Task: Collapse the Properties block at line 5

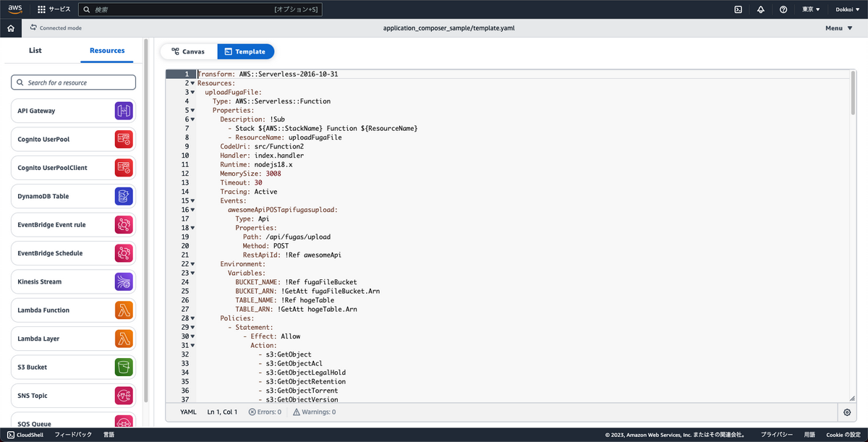Action: tap(192, 111)
